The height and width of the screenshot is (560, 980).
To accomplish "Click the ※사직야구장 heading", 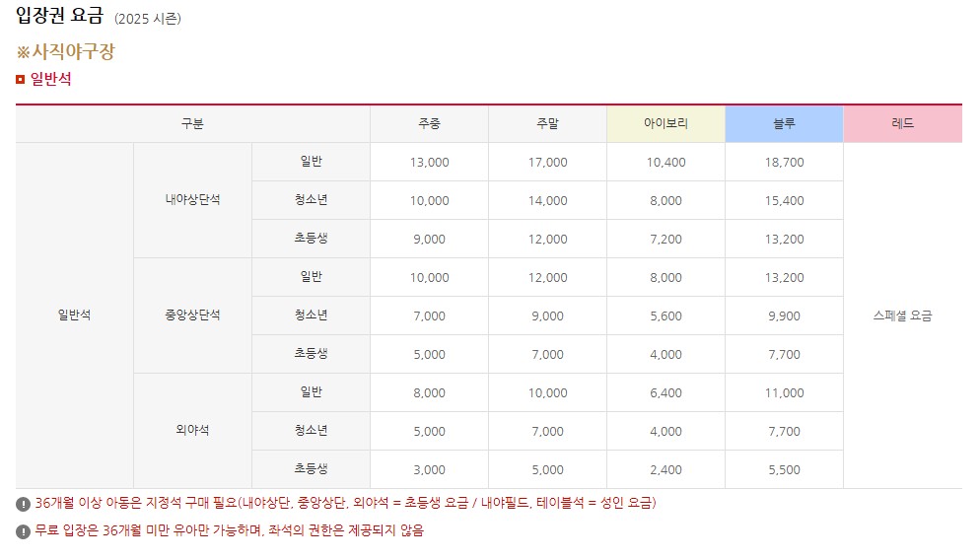I will point(66,51).
